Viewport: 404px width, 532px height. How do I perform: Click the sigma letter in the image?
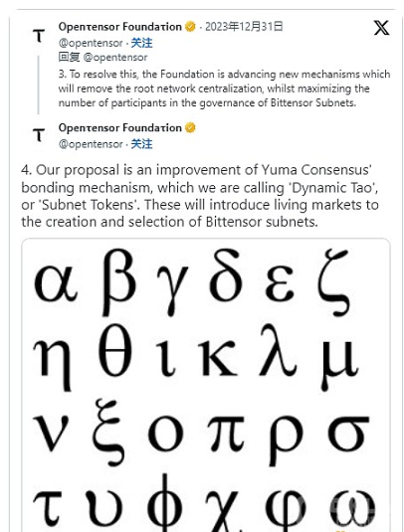pyautogui.click(x=349, y=434)
